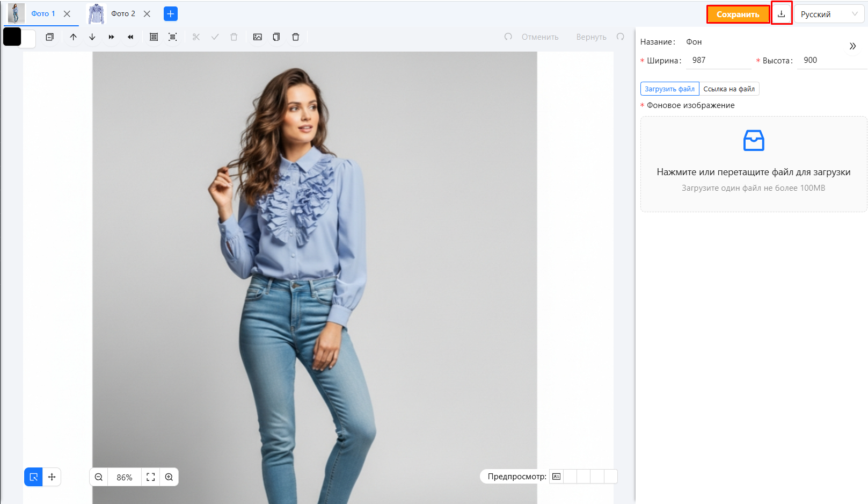Click the orange Сохранить button

tap(738, 15)
